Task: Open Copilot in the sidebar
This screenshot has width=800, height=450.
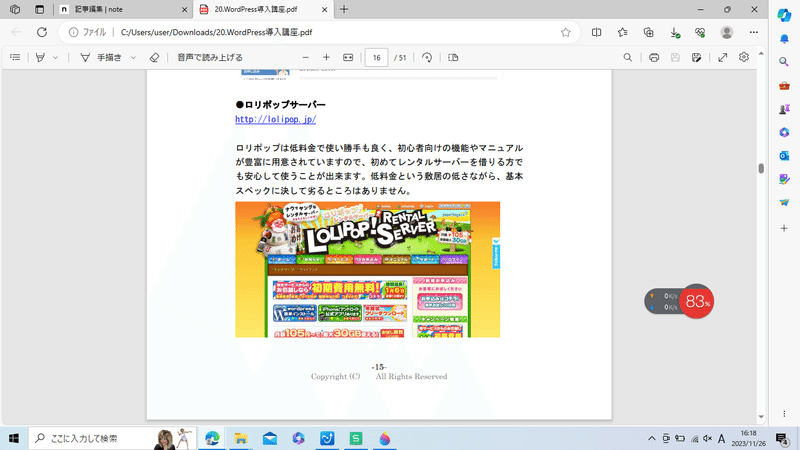Action: point(784,15)
